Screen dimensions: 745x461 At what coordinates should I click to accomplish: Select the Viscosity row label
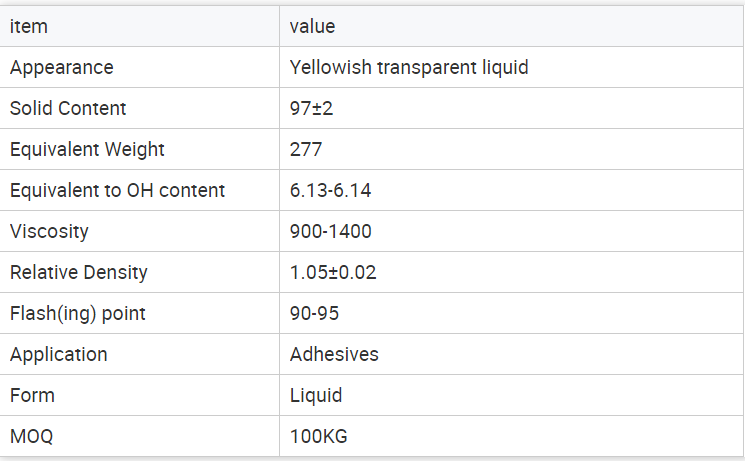coord(49,232)
